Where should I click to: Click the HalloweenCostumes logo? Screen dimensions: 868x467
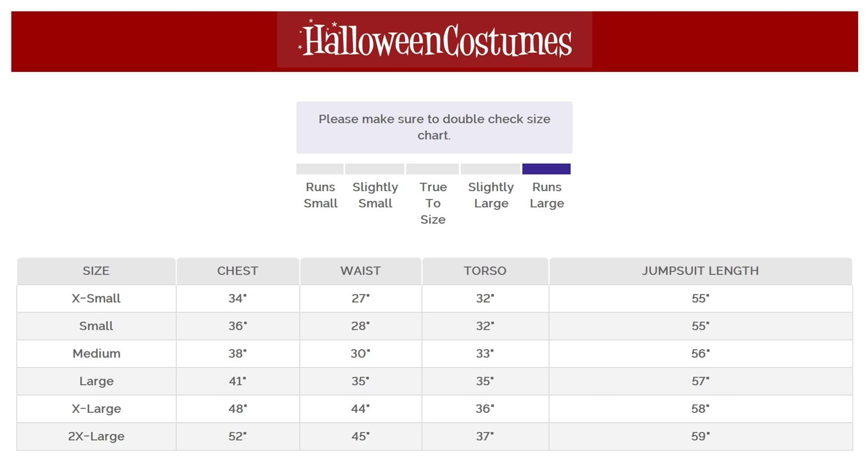[x=434, y=40]
